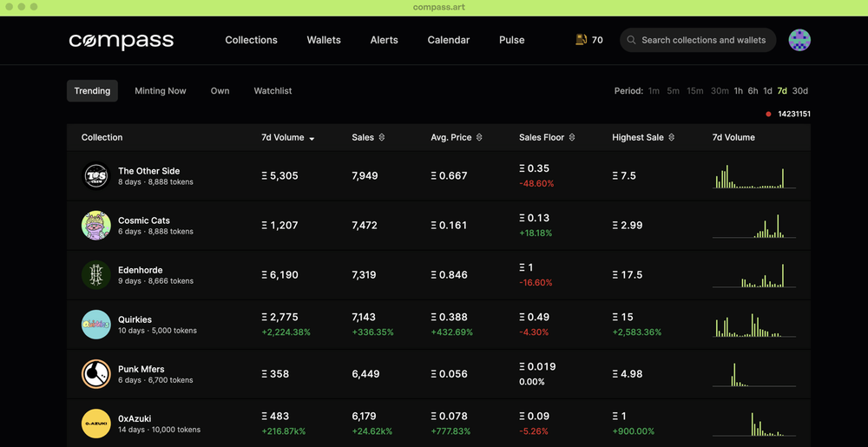Screen dimensions: 868x447
Task: Open the Compass logo home link
Action: pos(122,41)
